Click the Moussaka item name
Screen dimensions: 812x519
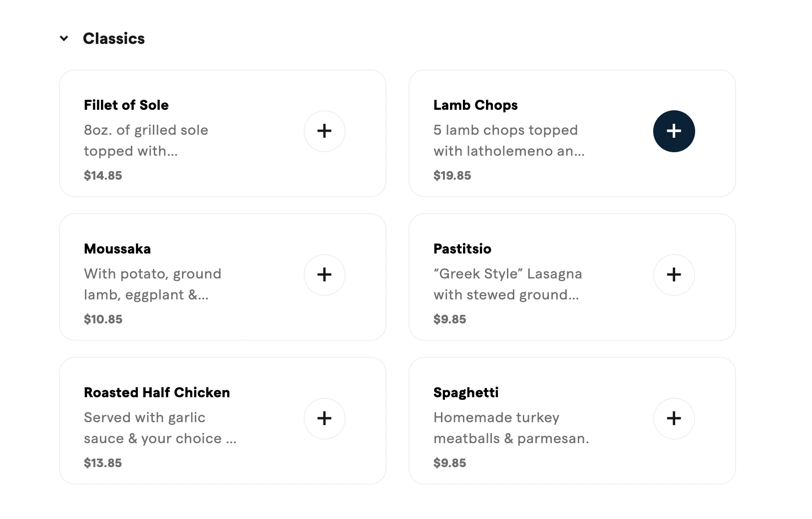pyautogui.click(x=117, y=249)
